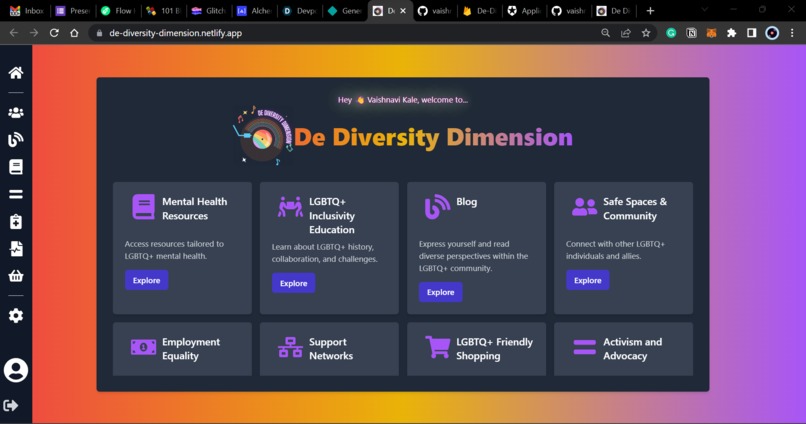This screenshot has height=424, width=806.
Task: Open the two-bar equals icon in sidebar
Action: tap(16, 194)
